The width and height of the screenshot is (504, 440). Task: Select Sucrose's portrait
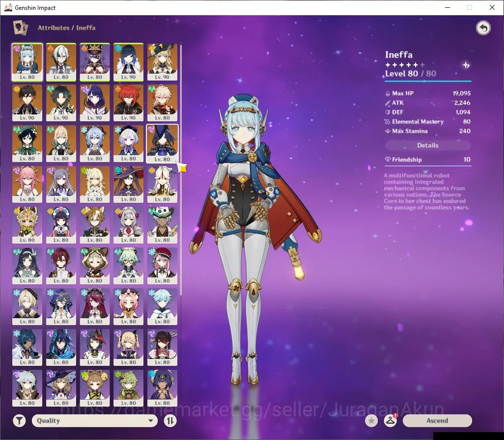pyautogui.click(x=129, y=266)
